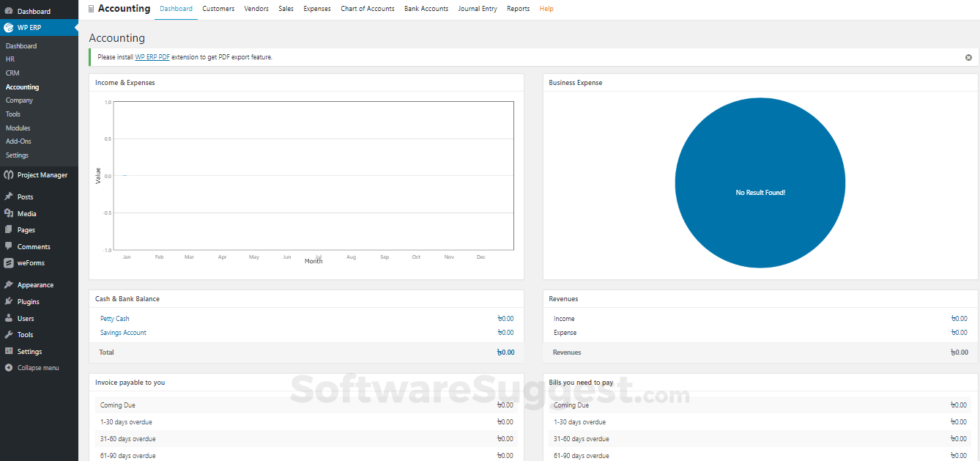Open the Savings Account details
The height and width of the screenshot is (461, 980).
pos(123,332)
